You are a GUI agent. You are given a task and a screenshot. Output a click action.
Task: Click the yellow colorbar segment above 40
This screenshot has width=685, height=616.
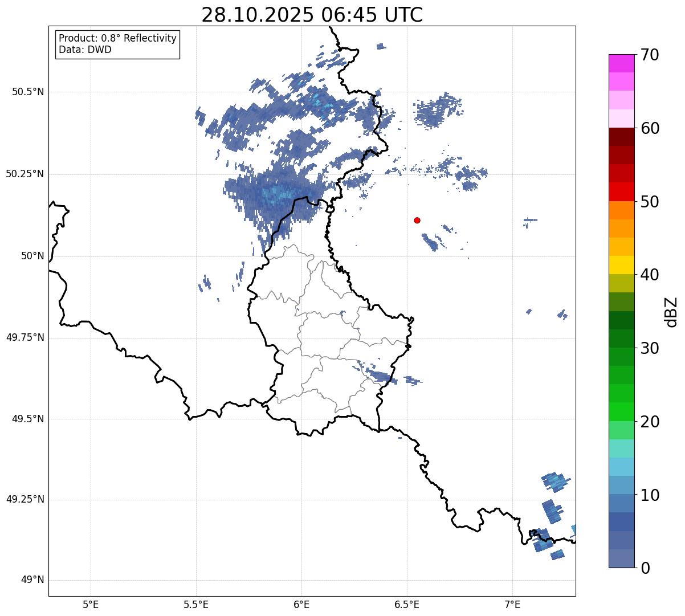[x=621, y=265]
